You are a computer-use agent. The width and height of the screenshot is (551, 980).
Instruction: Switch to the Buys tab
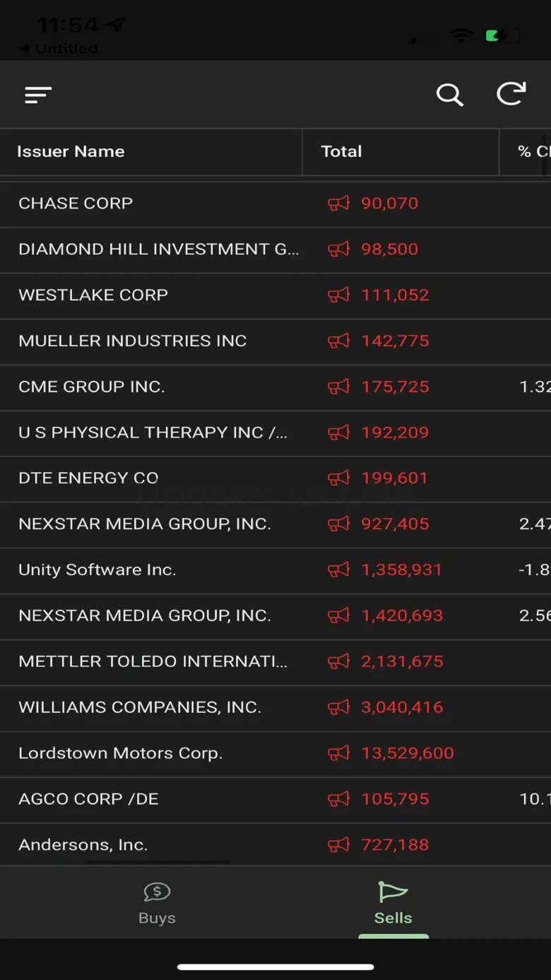coord(157,903)
